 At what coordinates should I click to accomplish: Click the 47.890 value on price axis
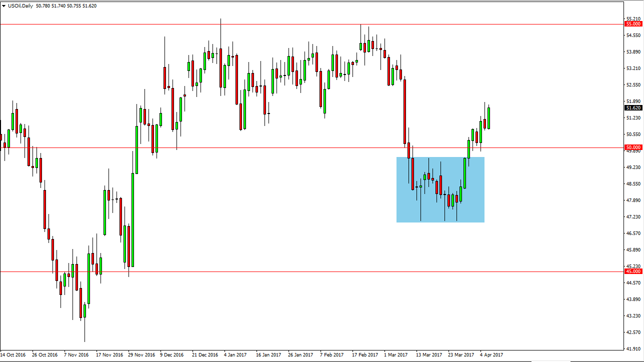click(x=632, y=200)
